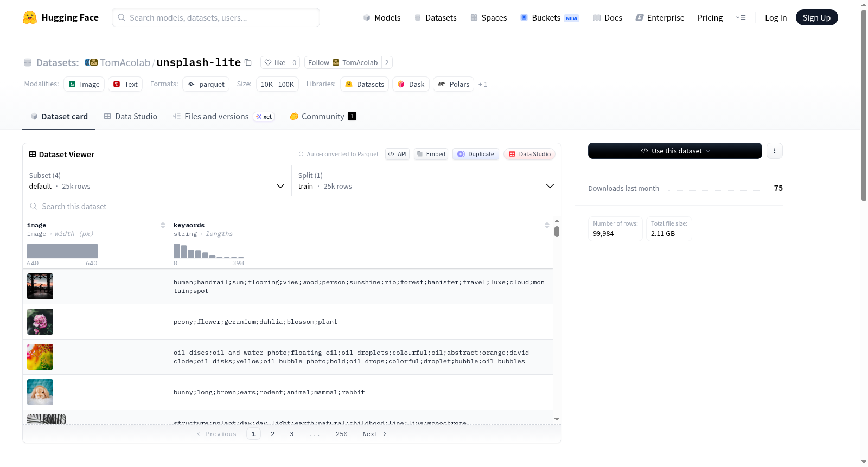The height and width of the screenshot is (467, 868).
Task: Open the more options kebab menu
Action: [x=775, y=151]
